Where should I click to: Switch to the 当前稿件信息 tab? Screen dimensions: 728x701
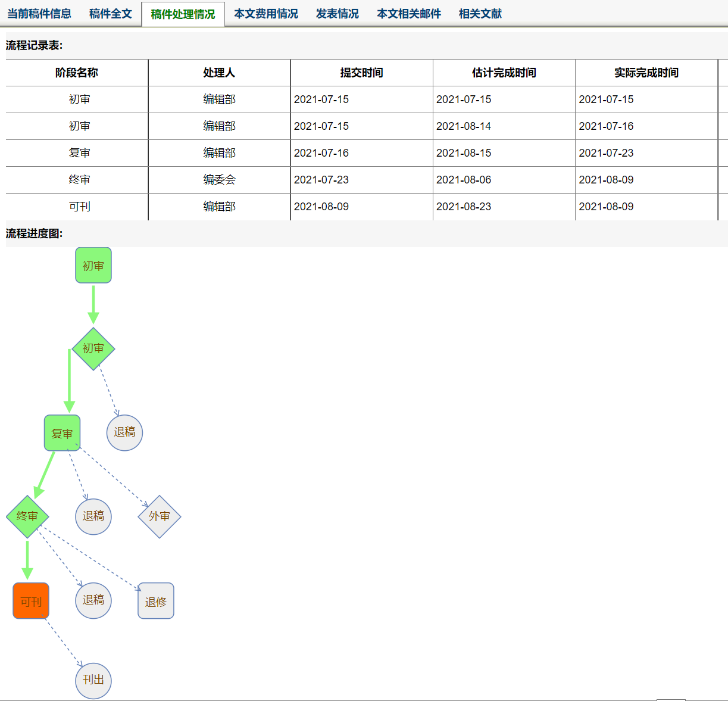coord(39,14)
